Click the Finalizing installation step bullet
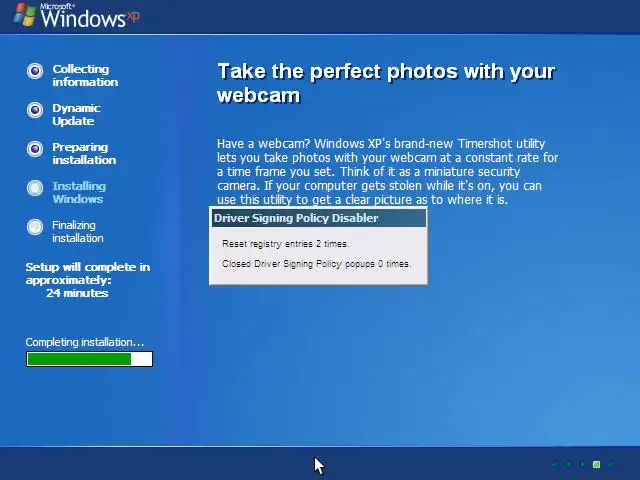Screen dimensions: 640x480 point(35,227)
